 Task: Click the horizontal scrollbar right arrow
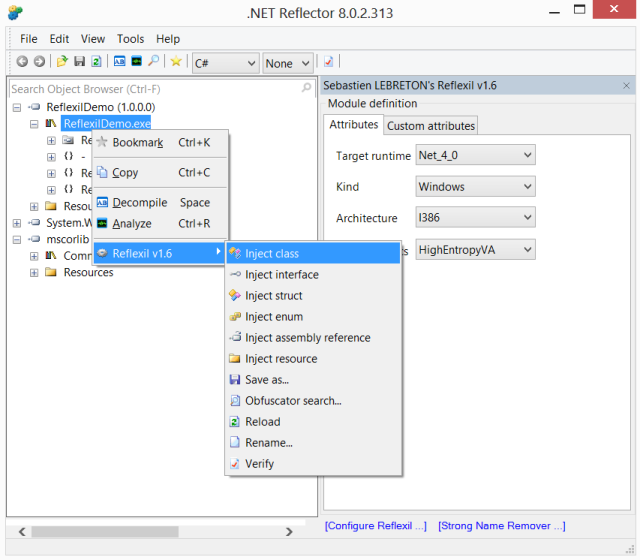[x=289, y=531]
